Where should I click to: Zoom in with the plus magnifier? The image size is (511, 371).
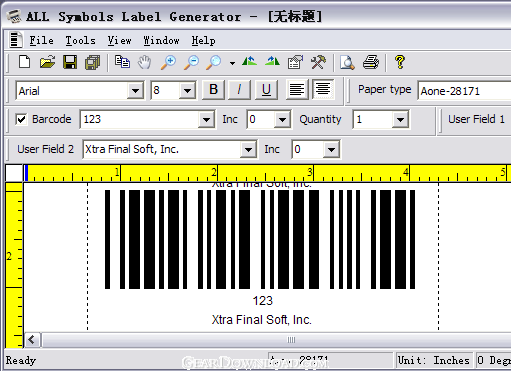(168, 62)
